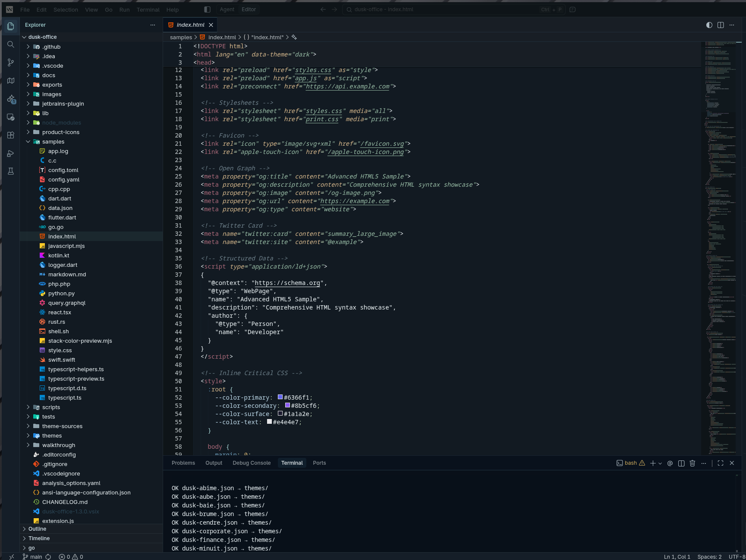Toggle maximized panel size

pyautogui.click(x=721, y=463)
